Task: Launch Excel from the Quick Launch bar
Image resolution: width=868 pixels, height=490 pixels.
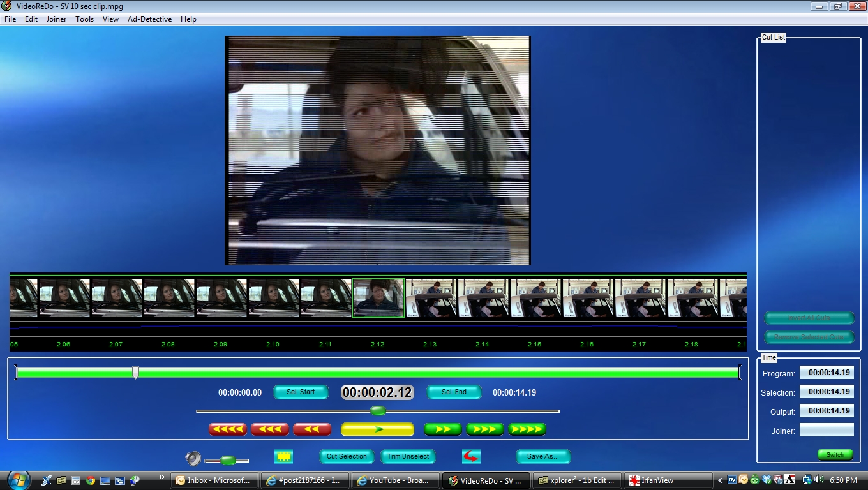Action: 47,480
